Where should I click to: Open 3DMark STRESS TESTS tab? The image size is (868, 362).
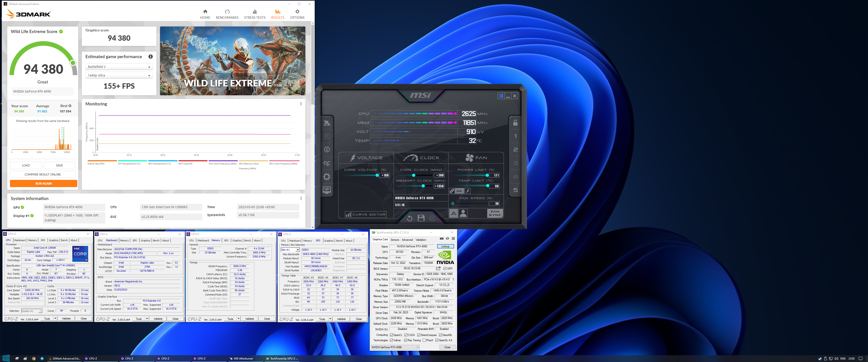pos(255,14)
